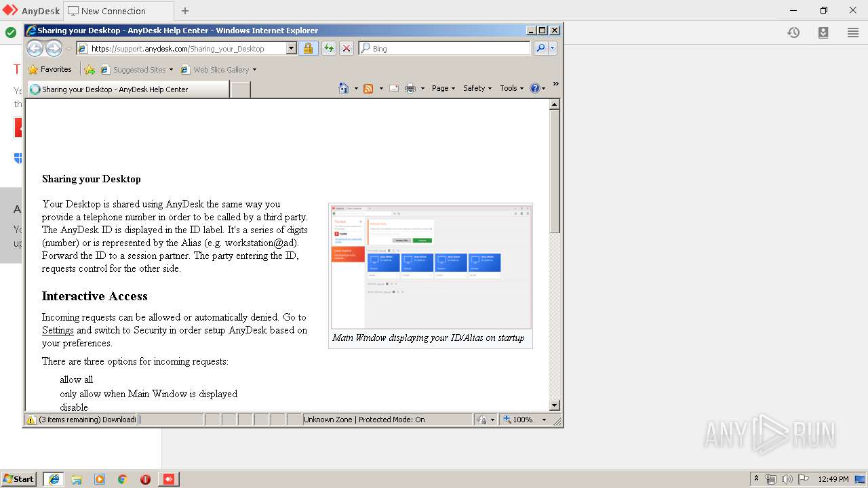The image size is (868, 488).
Task: Open Web Slice Gallery link
Action: (215, 69)
